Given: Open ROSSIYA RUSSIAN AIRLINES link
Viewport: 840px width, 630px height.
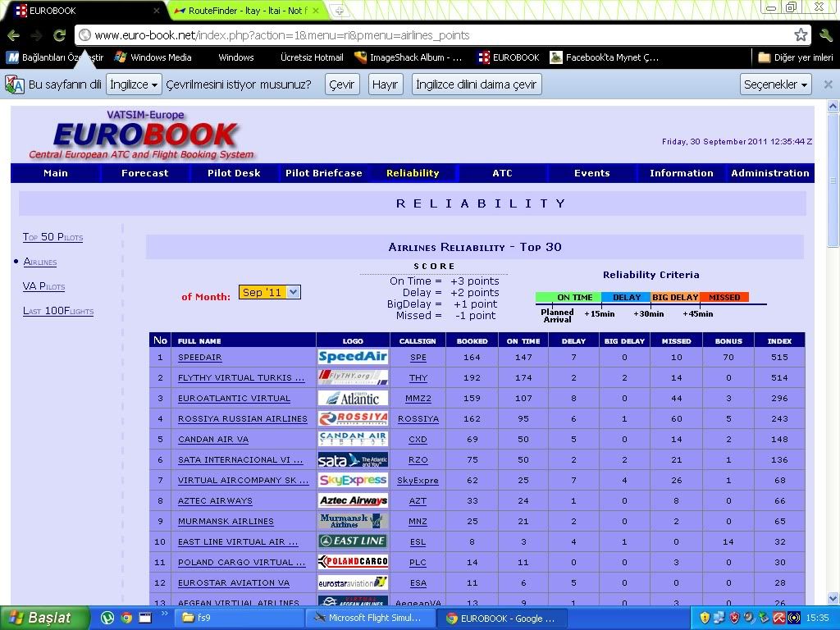Looking at the screenshot, I should click(x=243, y=419).
